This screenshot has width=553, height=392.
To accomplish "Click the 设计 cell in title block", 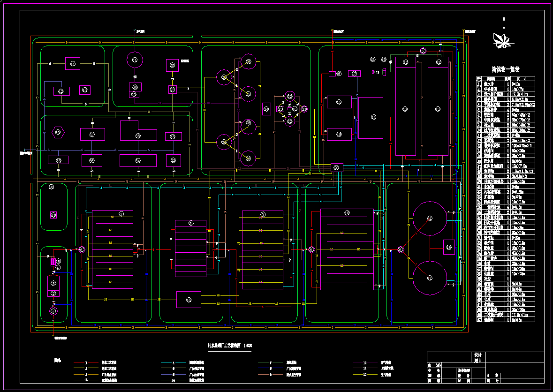I will coord(477,354).
